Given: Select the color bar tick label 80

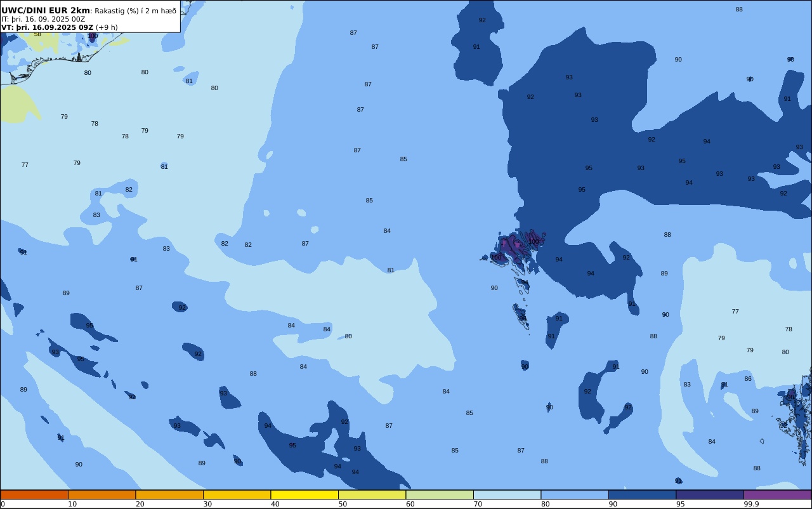Looking at the screenshot, I should tap(545, 504).
